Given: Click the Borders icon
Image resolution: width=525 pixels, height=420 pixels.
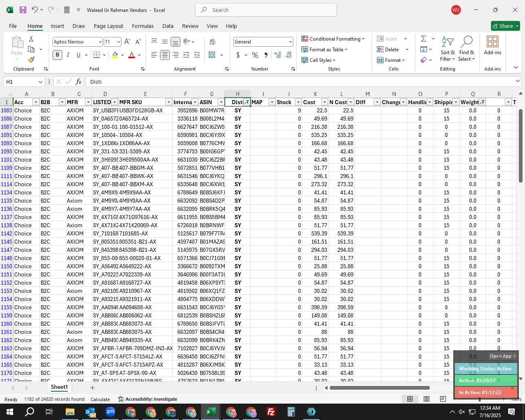Looking at the screenshot, I should point(97,55).
